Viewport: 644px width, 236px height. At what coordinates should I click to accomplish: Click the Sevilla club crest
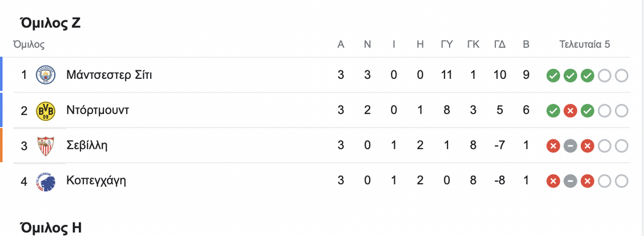tap(45, 146)
